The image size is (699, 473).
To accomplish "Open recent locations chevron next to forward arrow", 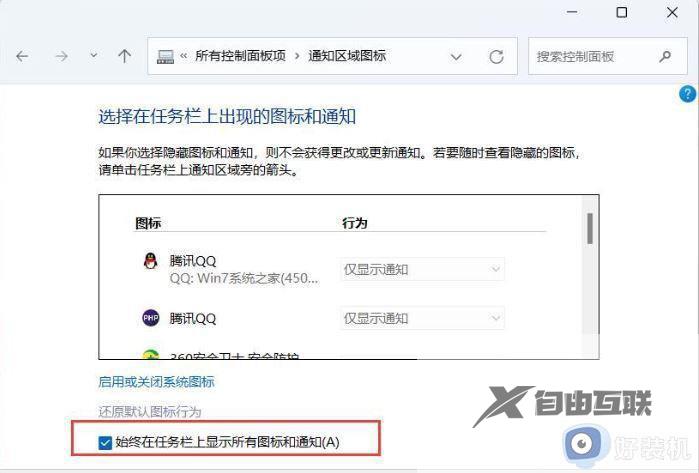I will 94,56.
